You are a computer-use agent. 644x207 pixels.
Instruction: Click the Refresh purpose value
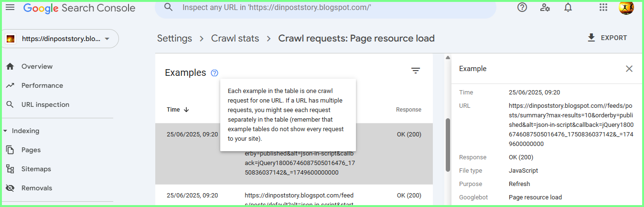tap(519, 184)
